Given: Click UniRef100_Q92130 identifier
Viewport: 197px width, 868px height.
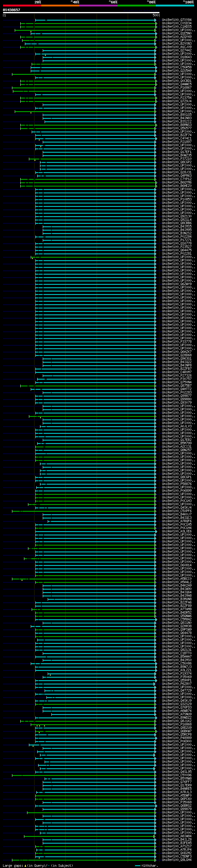Looking at the screenshot, I should (177, 216).
